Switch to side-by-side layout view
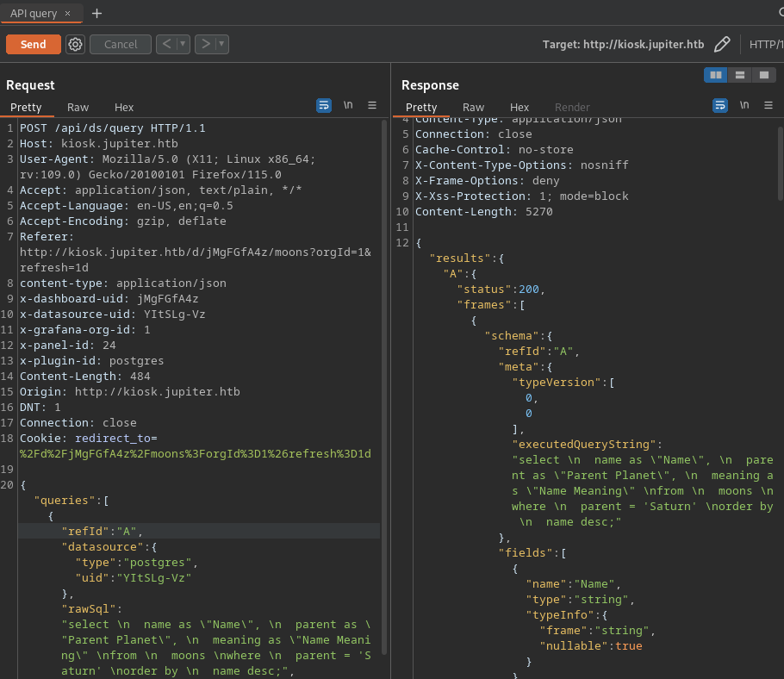Screen dimensions: 784x679 716,75
